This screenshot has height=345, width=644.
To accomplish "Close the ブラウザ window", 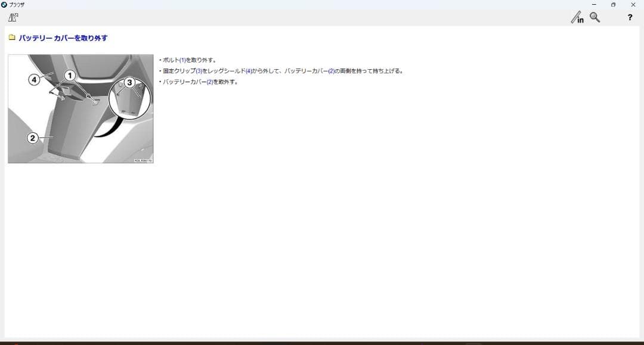I will (x=633, y=4).
